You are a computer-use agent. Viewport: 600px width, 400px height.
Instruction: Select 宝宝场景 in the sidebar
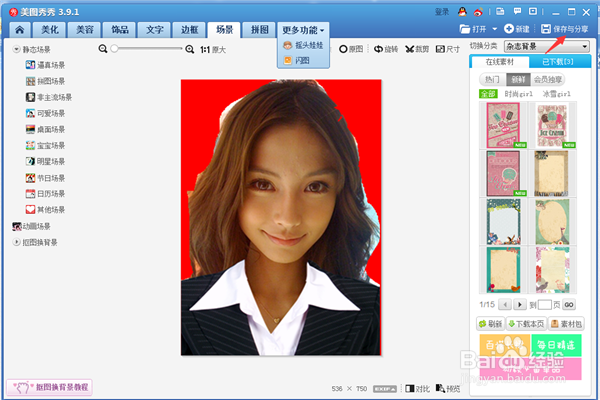coord(45,145)
